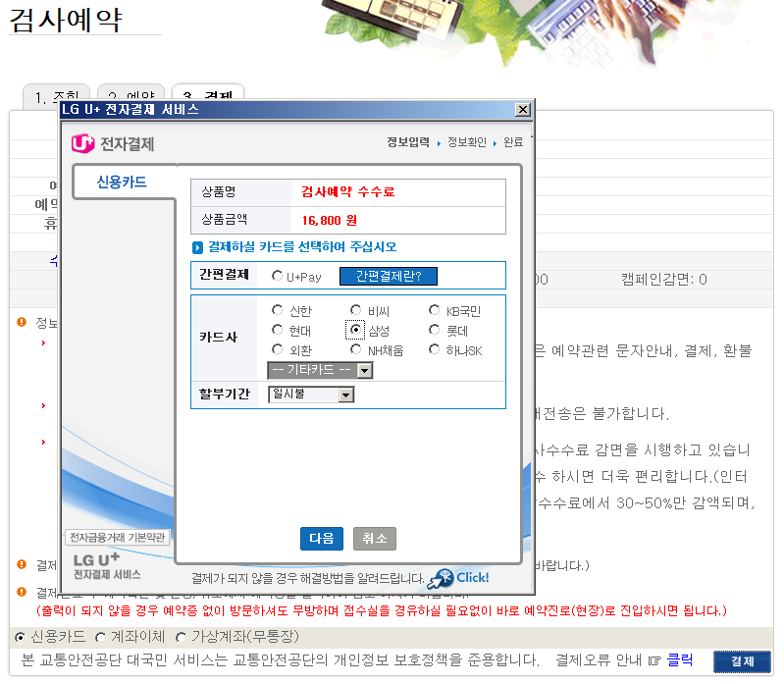784x684 pixels.
Task: Open 전자금융거래 기본약관 link
Action: click(118, 538)
